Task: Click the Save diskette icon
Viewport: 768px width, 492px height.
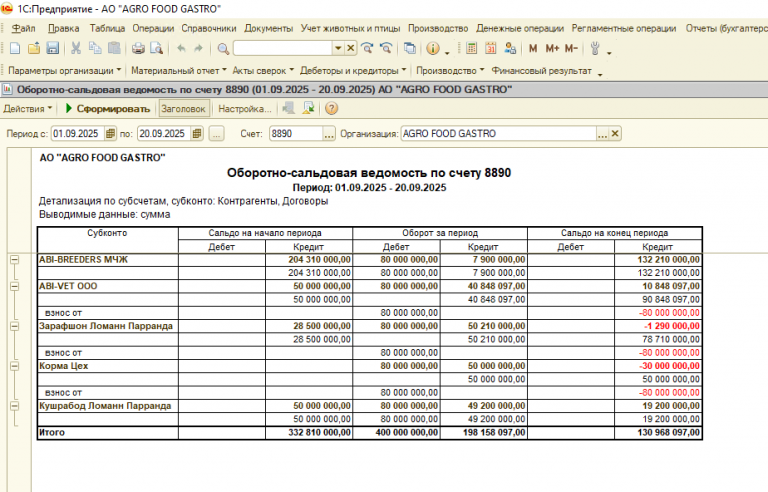Action: (x=52, y=48)
